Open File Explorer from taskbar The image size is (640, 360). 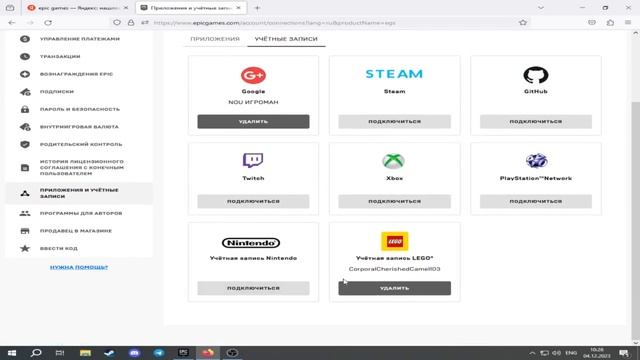pos(85,353)
